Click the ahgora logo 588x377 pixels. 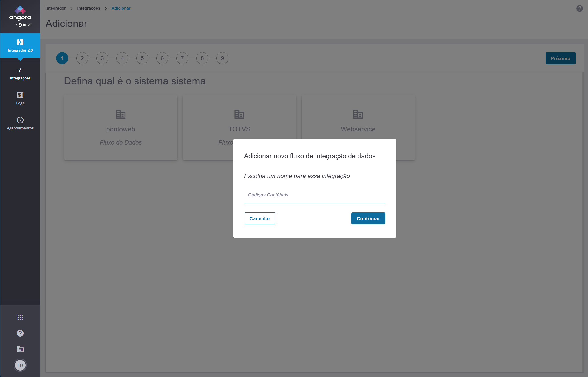tap(20, 16)
